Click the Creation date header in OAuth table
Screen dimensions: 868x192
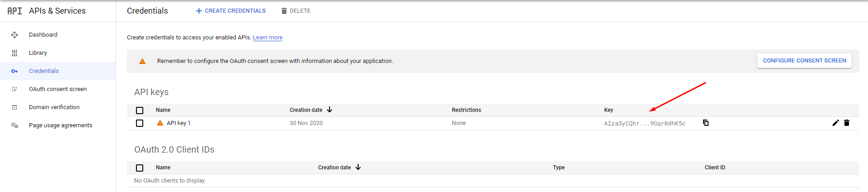335,168
